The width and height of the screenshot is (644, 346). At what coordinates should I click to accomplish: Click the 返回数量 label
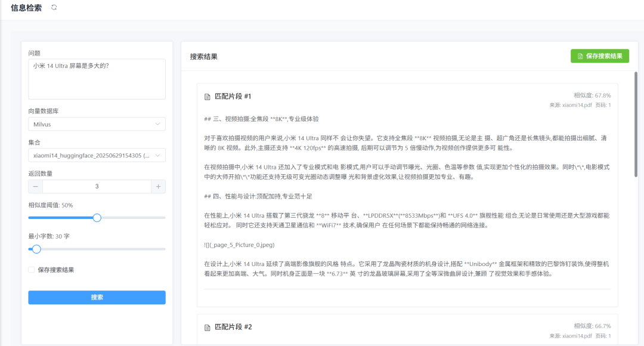point(41,174)
